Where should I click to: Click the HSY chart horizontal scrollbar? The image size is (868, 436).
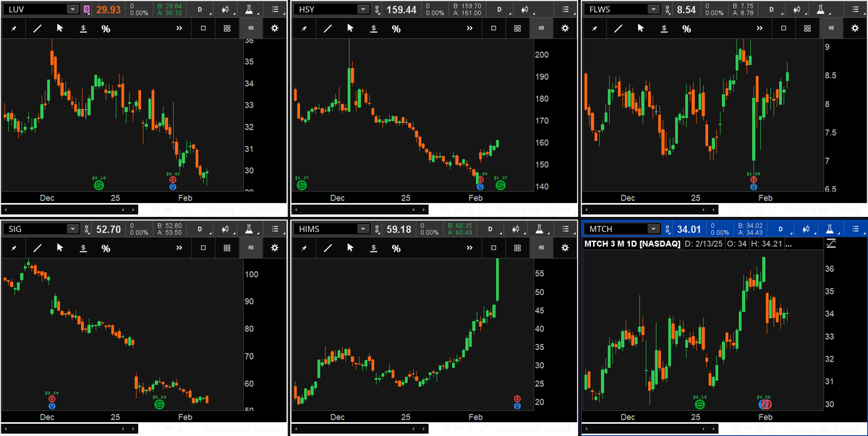tap(359, 209)
